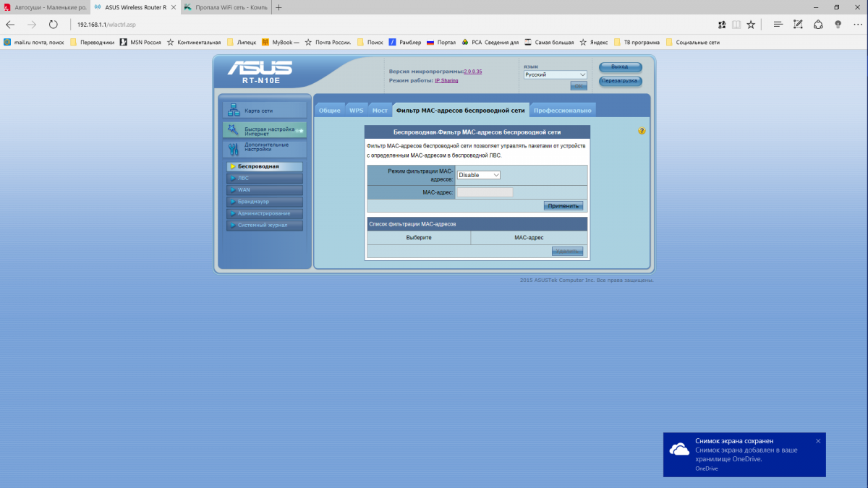Open Быстрая настройка Интернет menu item
The width and height of the screenshot is (868, 488).
click(265, 130)
